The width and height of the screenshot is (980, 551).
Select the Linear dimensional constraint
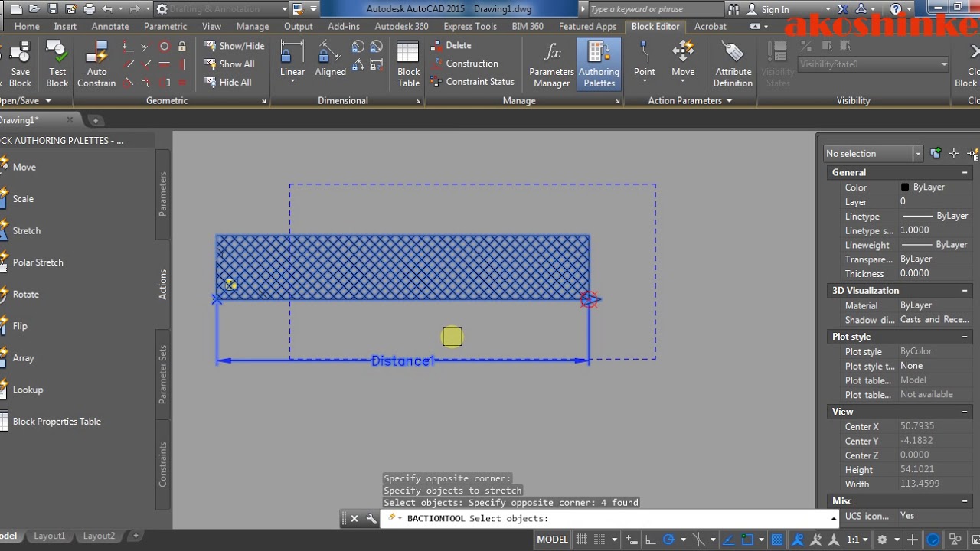[292, 63]
